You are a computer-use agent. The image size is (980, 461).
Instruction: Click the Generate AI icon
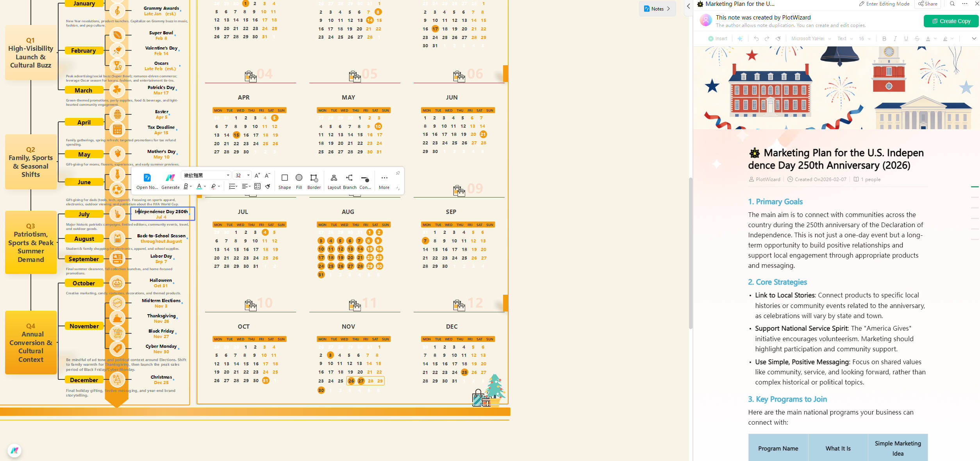170,178
